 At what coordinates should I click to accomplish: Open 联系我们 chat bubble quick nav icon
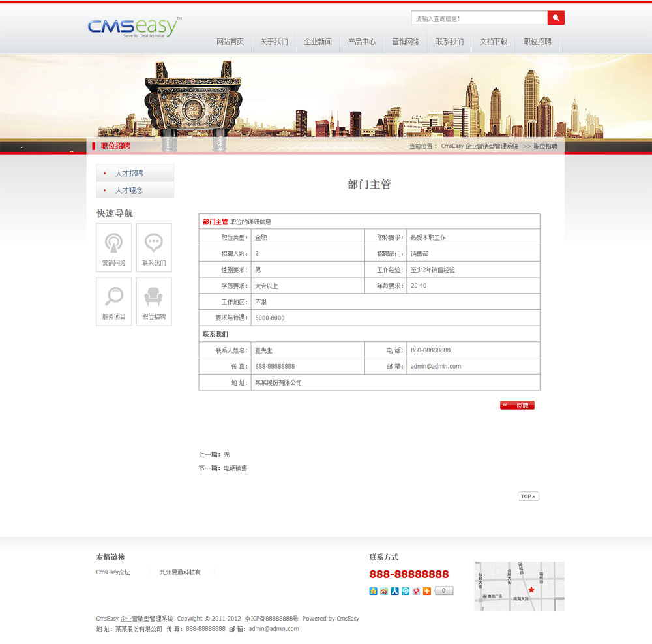click(x=154, y=247)
